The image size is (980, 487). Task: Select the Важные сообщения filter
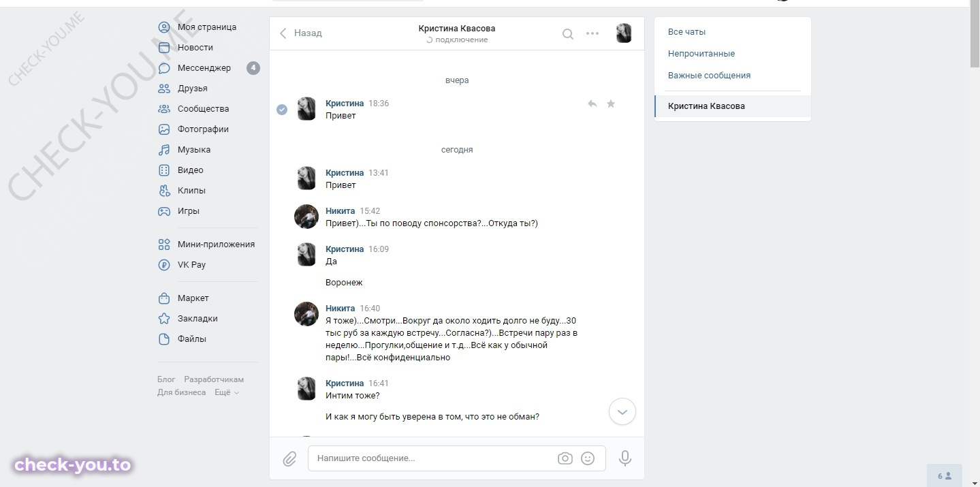tap(709, 76)
